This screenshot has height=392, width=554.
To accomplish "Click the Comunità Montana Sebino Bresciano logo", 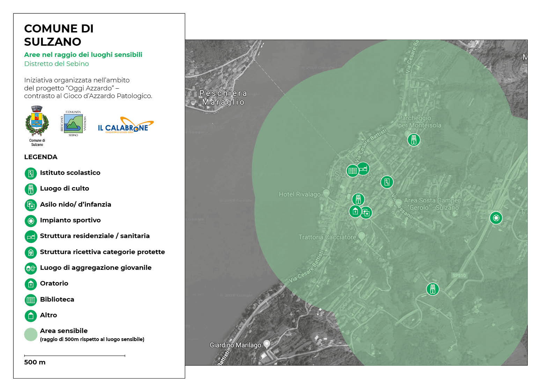I will (x=74, y=124).
